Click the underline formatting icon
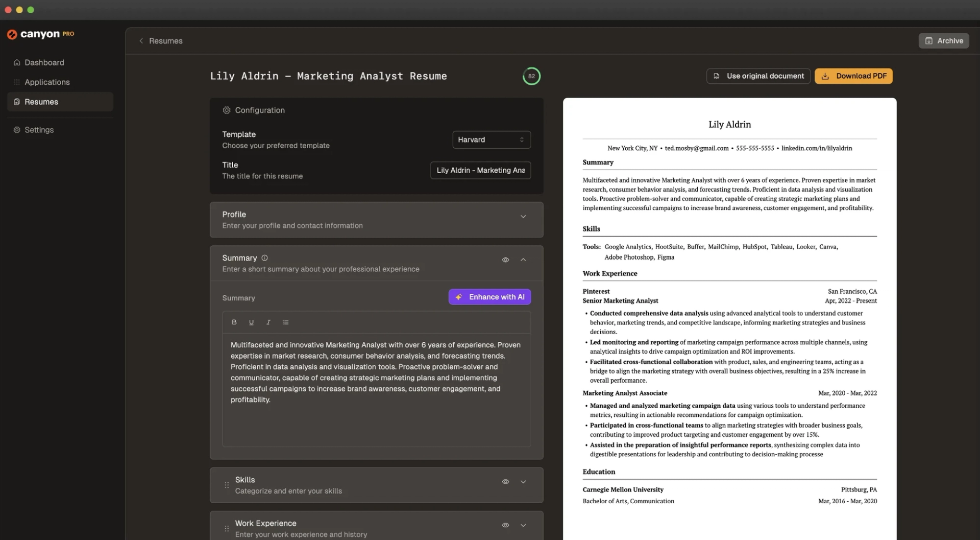 coord(251,322)
